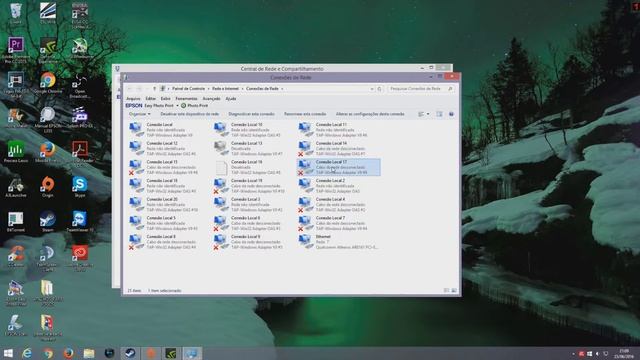Select the Conexão Local 20 adapter icon
Viewport: 640px width, 360px height.
click(x=136, y=204)
